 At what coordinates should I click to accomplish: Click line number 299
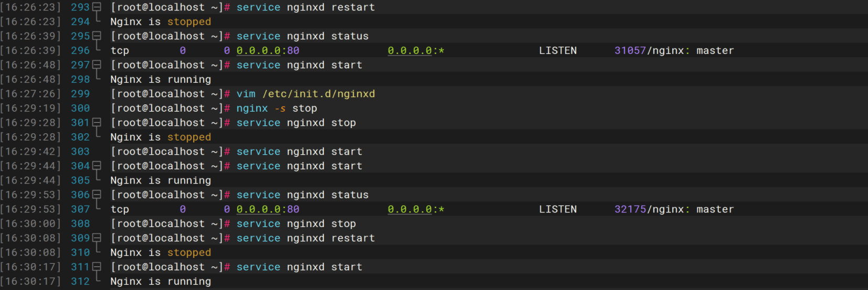80,94
